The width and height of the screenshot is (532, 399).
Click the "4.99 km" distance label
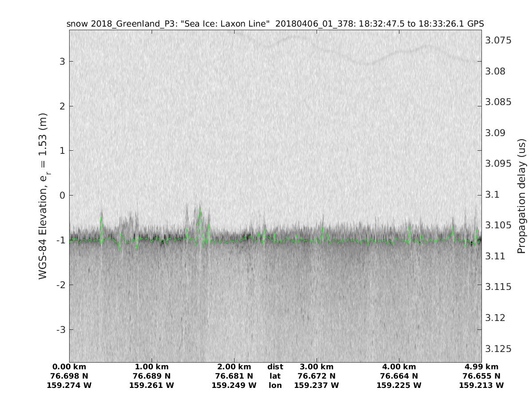[x=481, y=367]
